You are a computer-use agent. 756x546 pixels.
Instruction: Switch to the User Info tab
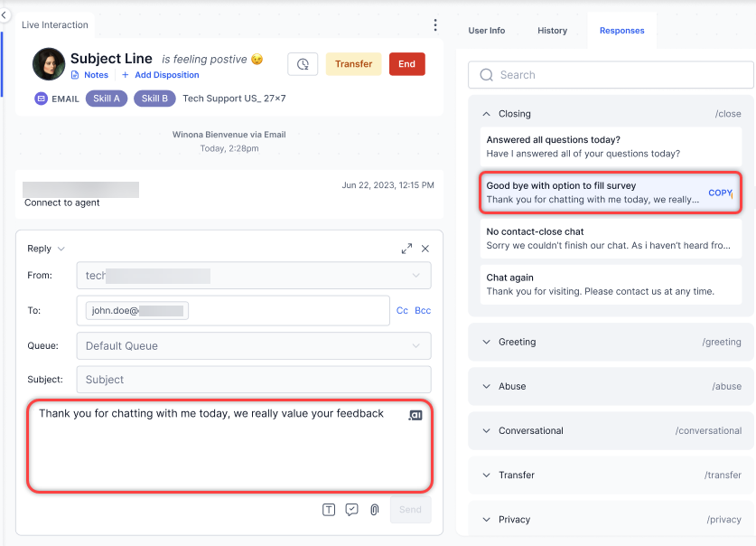tap(486, 31)
